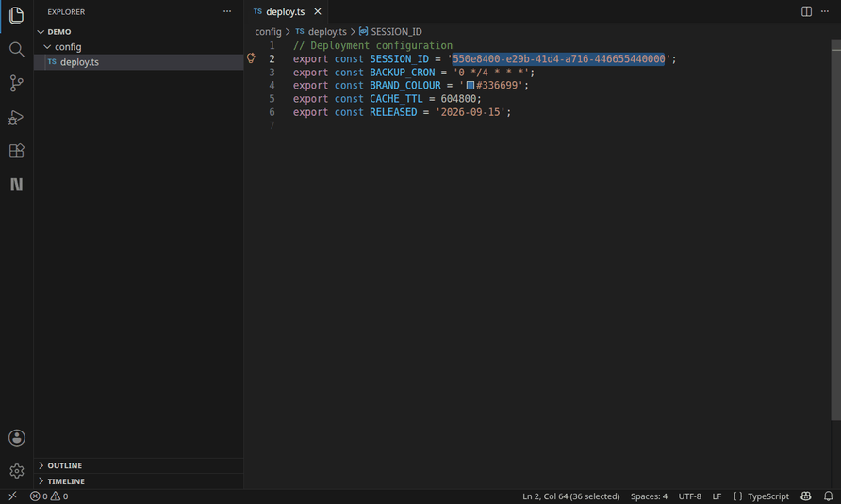Collapse the config folder
Viewport: 841px width, 504px height.
[47, 47]
